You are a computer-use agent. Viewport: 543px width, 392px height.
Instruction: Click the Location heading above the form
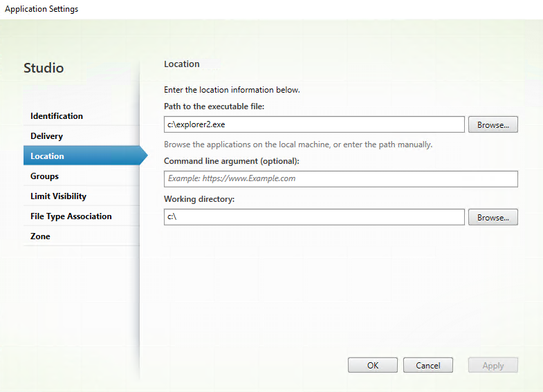coord(181,64)
